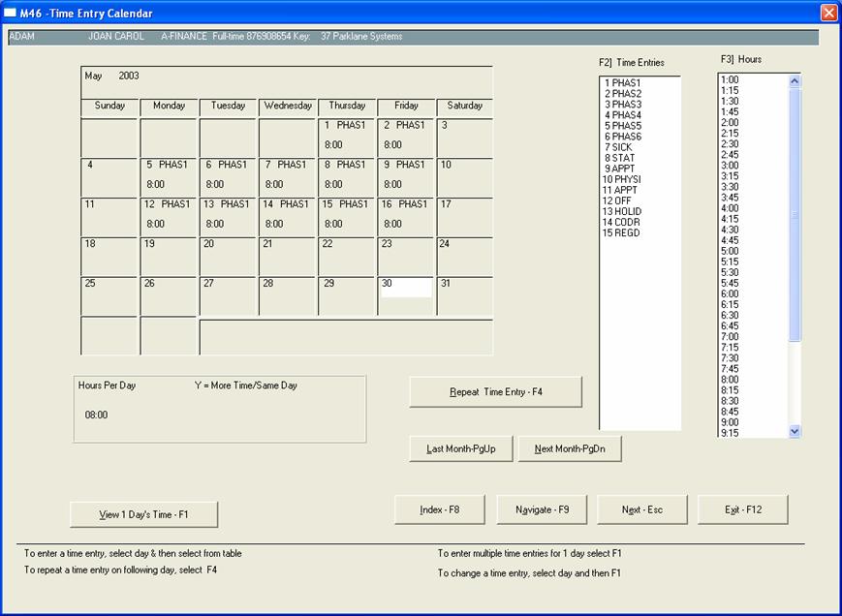Choose 3:15 in Hours list

click(x=730, y=176)
